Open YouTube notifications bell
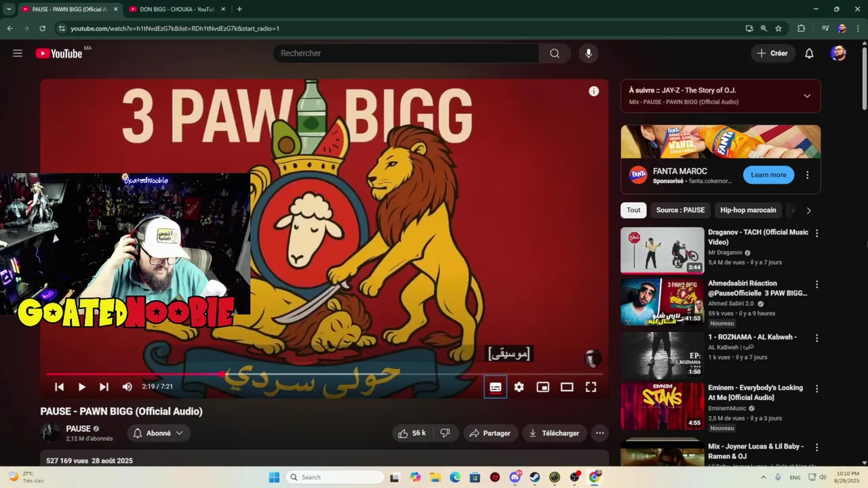The width and height of the screenshot is (868, 488). [x=809, y=54]
